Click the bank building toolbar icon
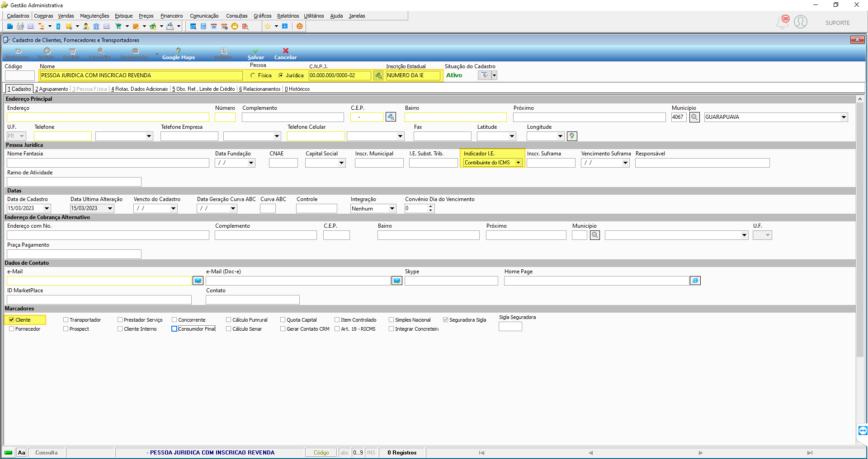 coord(96,27)
